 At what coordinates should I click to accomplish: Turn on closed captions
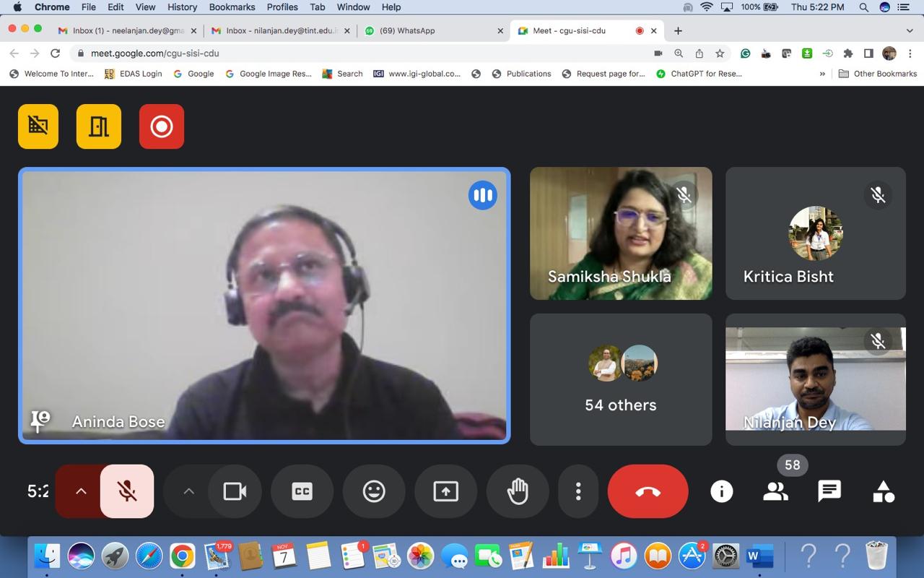302,491
